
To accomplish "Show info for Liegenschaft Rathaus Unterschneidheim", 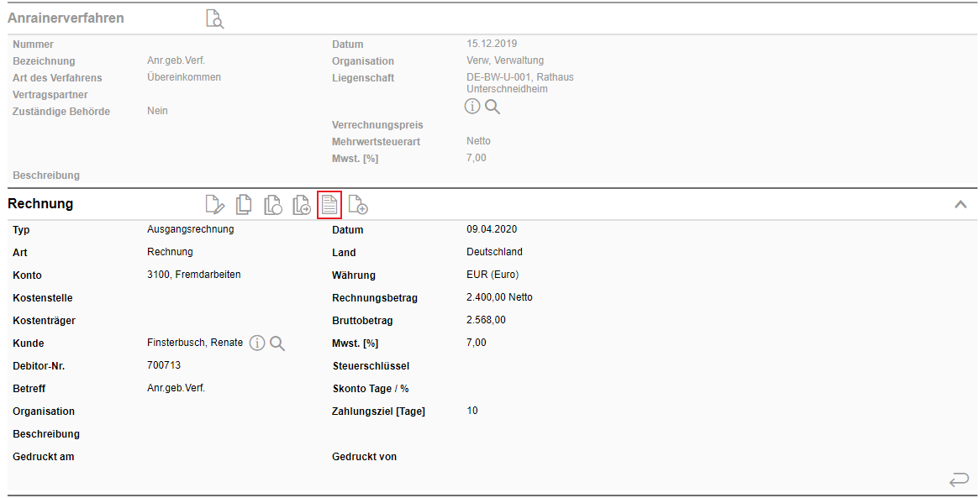I will pyautogui.click(x=473, y=107).
